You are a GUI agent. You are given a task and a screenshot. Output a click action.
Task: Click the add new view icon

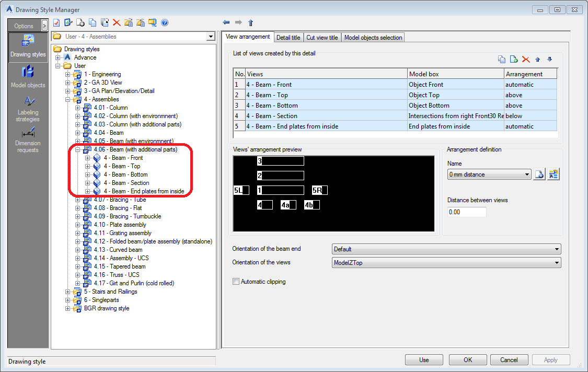click(513, 59)
